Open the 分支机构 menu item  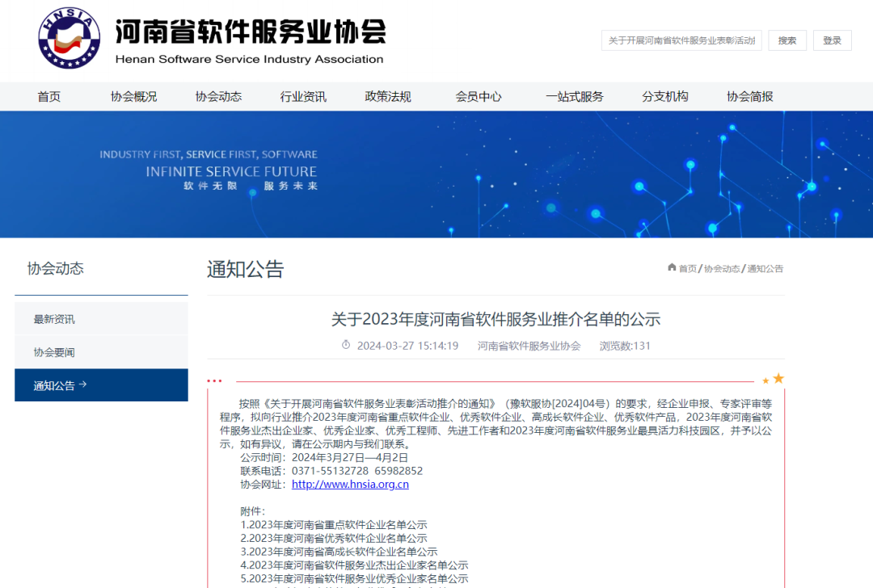[x=664, y=96]
